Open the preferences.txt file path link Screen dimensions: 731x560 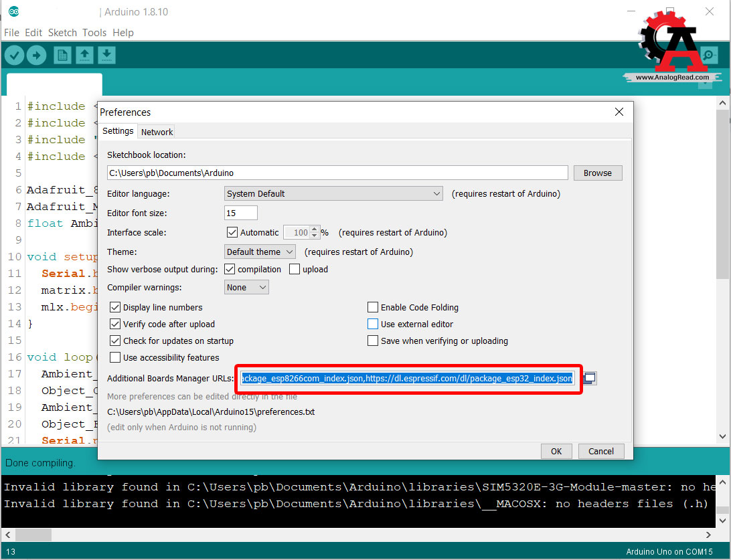coord(211,412)
